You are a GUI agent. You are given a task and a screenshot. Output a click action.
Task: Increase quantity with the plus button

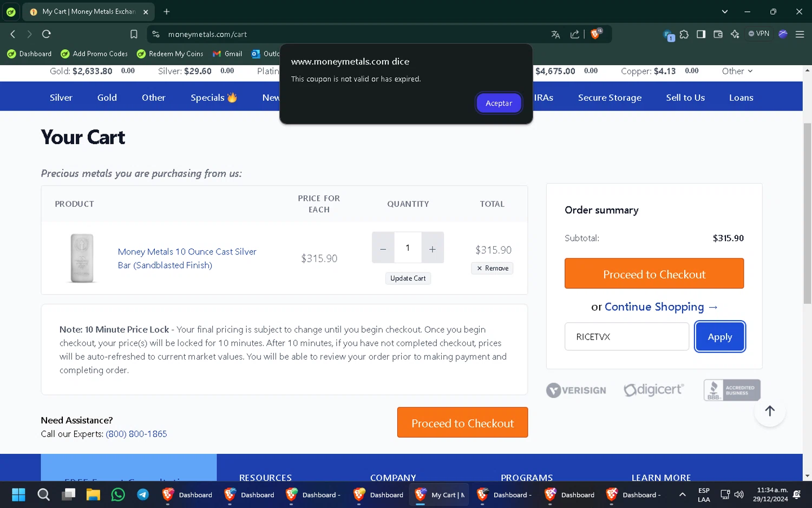click(433, 248)
